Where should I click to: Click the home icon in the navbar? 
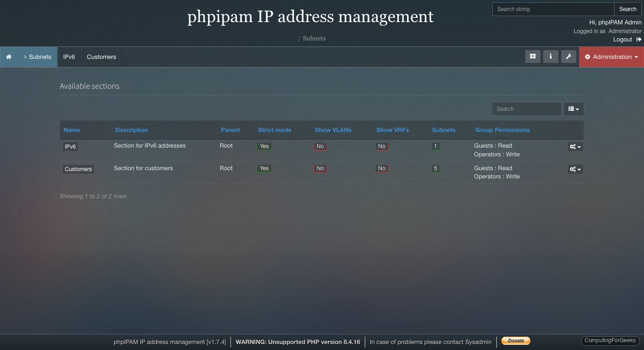[x=9, y=57]
